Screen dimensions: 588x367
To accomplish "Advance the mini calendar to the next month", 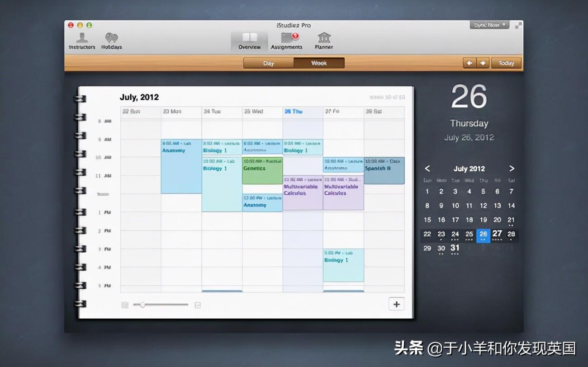I will 512,169.
